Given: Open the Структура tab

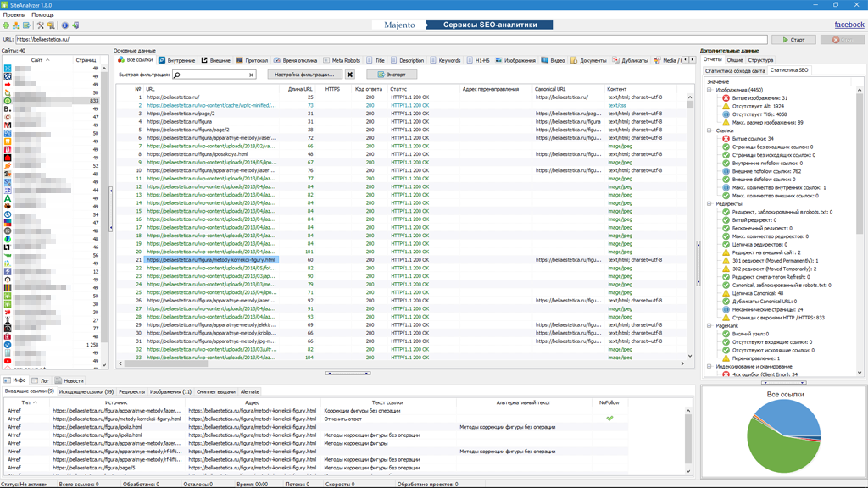Looking at the screenshot, I should [x=760, y=60].
